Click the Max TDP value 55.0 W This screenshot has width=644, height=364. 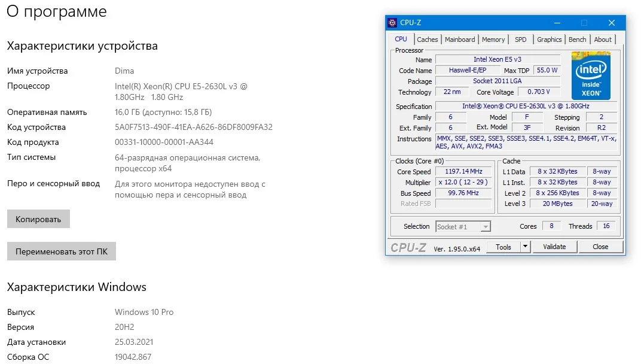[547, 70]
